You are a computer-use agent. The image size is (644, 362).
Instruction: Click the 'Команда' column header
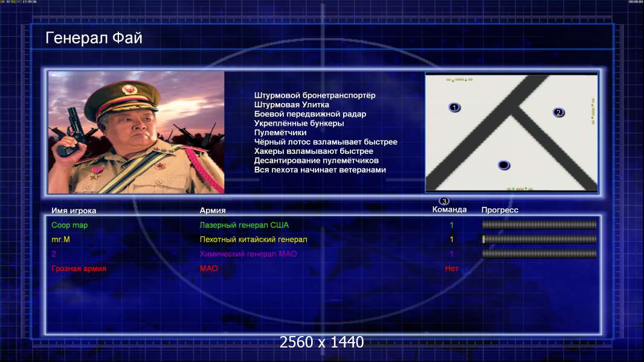pyautogui.click(x=449, y=209)
